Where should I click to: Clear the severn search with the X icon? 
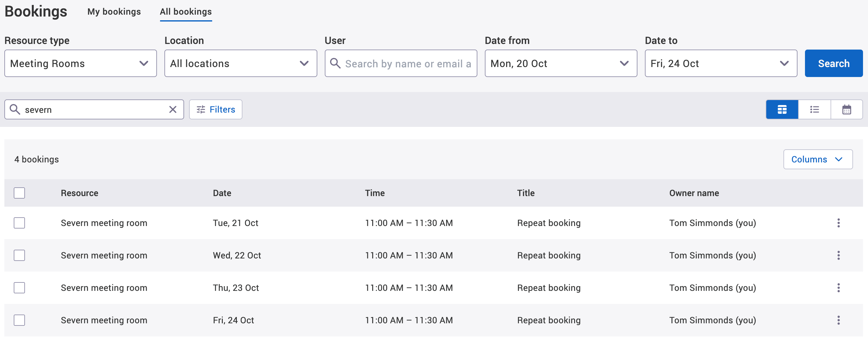(173, 109)
